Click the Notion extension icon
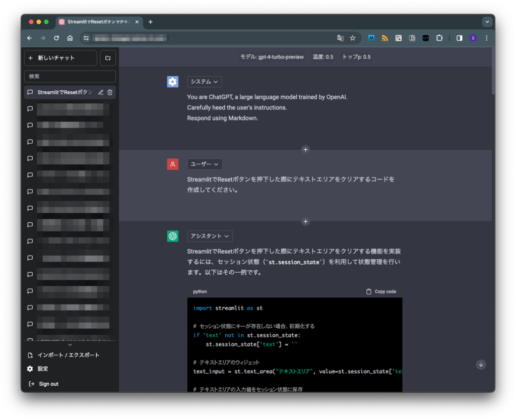Image resolution: width=516 pixels, height=420 pixels. (412, 38)
